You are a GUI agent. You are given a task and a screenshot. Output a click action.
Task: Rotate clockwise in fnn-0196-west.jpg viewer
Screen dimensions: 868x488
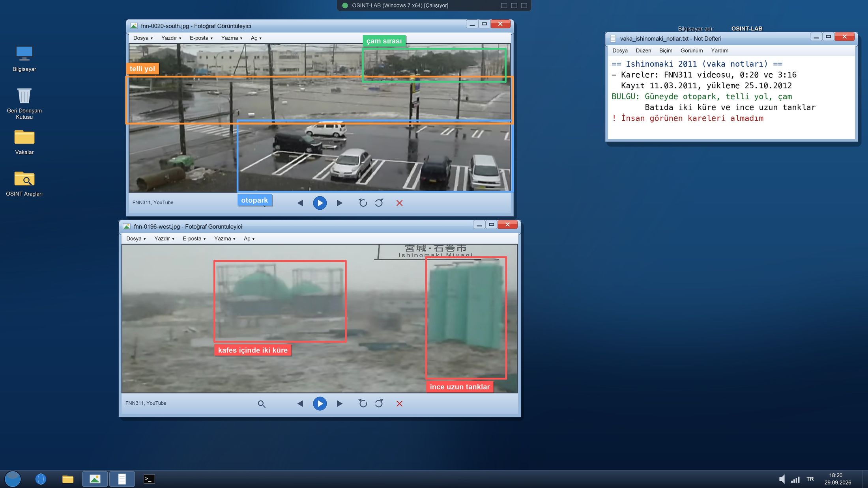point(379,404)
